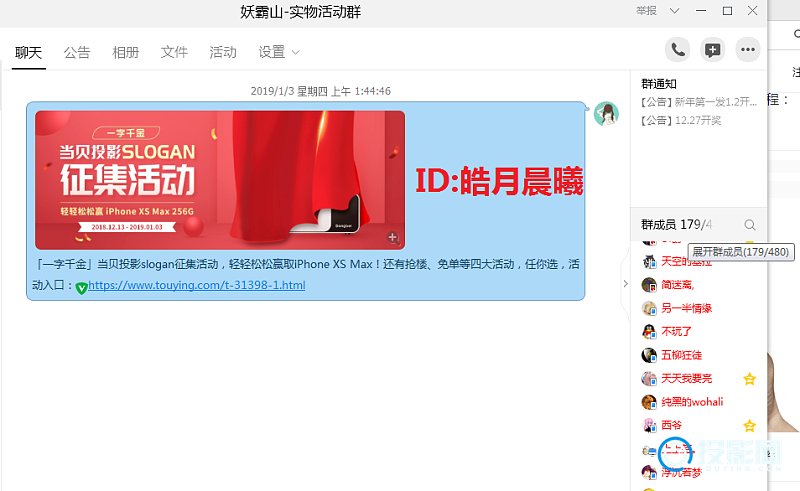
Task: Open the title bar down-arrow menu
Action: coord(675,11)
